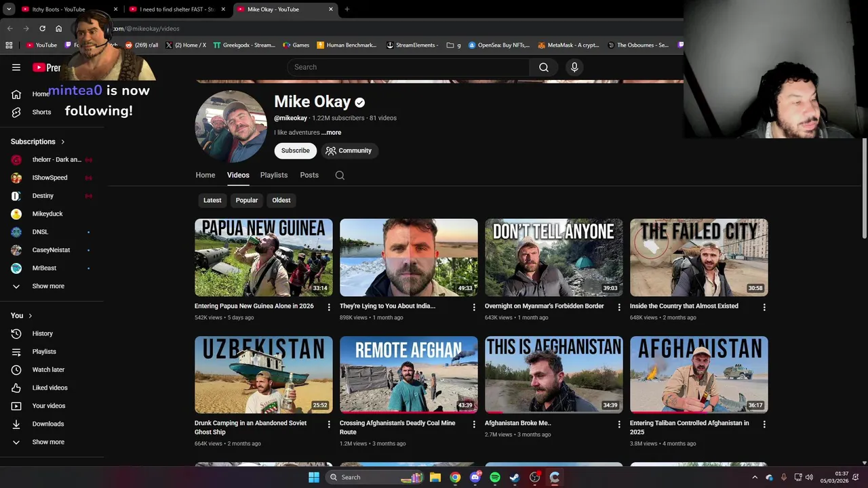868x488 pixels.
Task: Play Uzbekistan ghost ship thumbnail
Action: pos(264,375)
